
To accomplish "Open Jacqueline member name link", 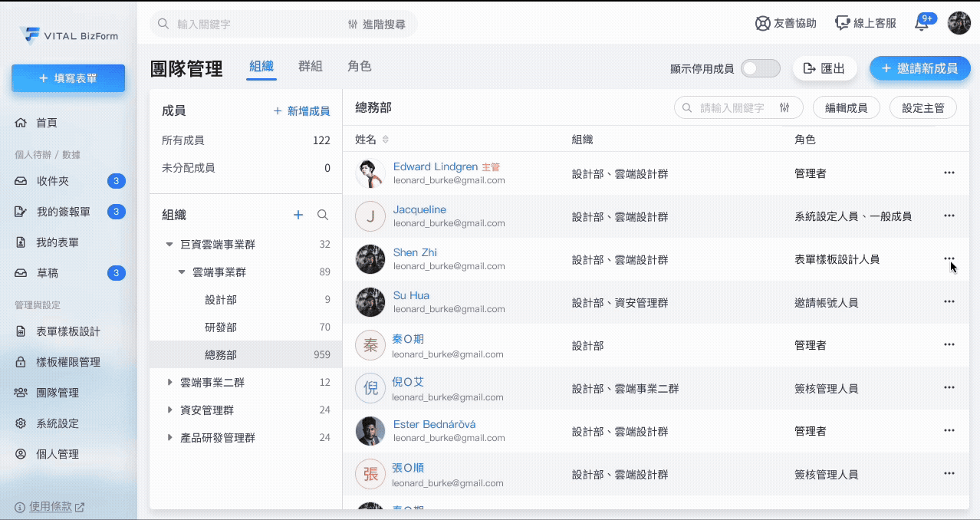I will pyautogui.click(x=419, y=209).
